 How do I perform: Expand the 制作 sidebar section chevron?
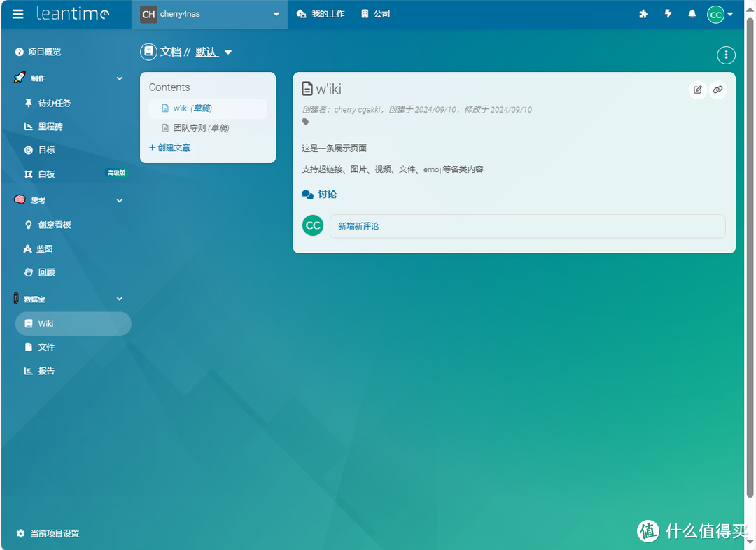coord(119,78)
